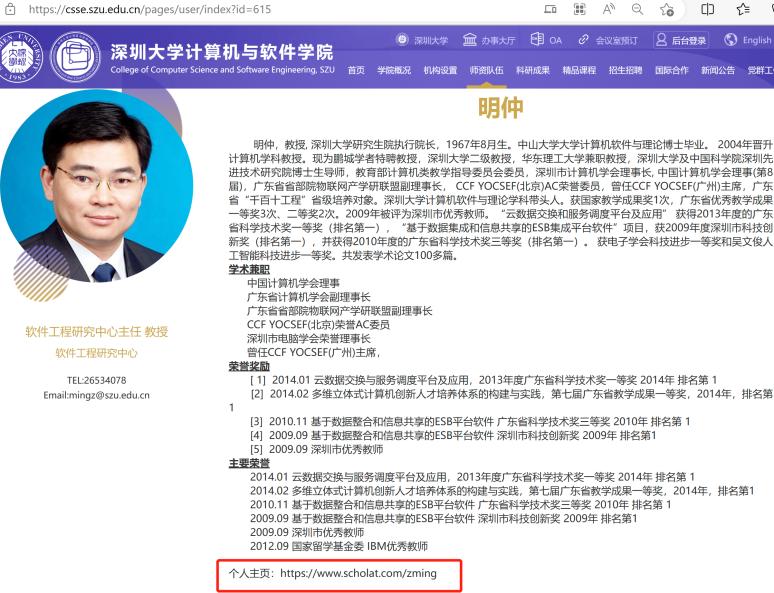This screenshot has width=774, height=593.
Task: Click the 深圳市电脑学会荣誉理事长 line
Action: (309, 338)
